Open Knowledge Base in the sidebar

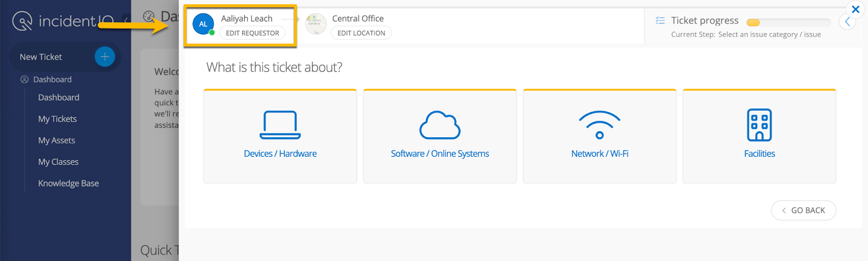click(x=68, y=183)
